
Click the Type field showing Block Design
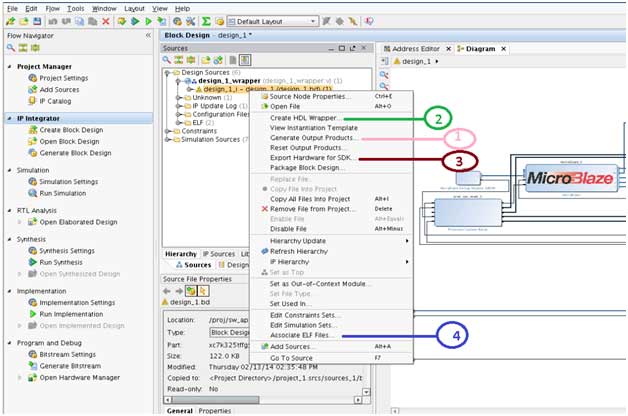pyautogui.click(x=230, y=333)
